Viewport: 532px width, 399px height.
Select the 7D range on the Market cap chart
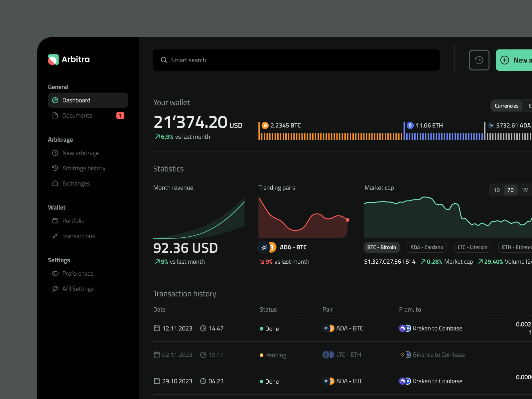pos(511,190)
